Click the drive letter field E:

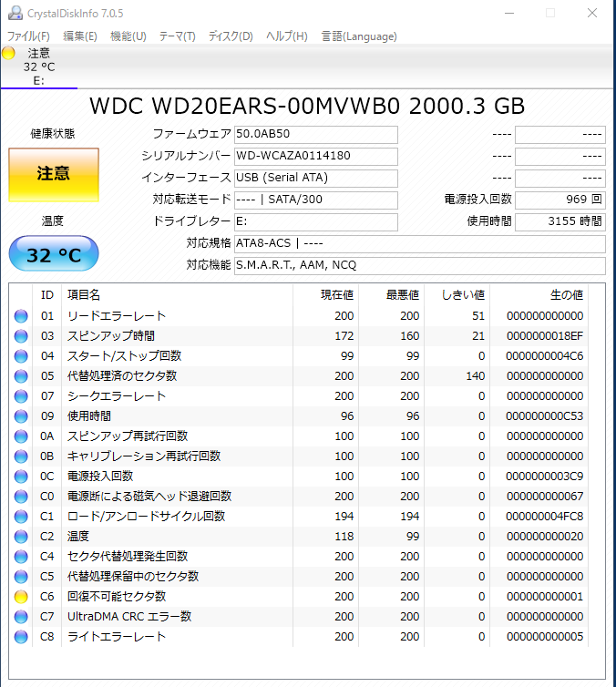pyautogui.click(x=316, y=221)
